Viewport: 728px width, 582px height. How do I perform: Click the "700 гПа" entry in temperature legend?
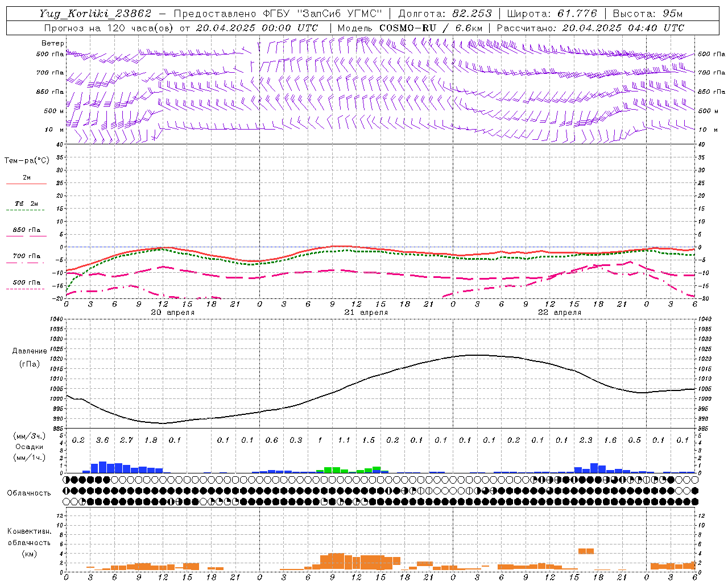27,256
